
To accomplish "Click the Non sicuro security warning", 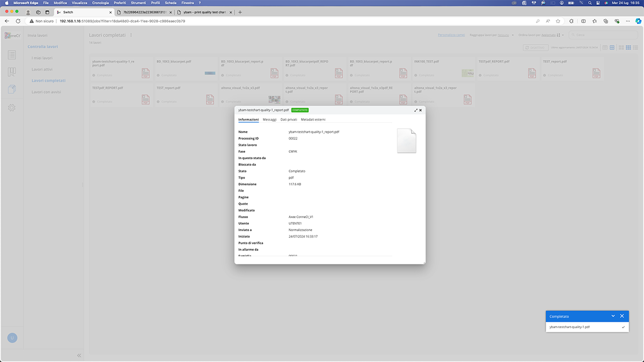I will [x=43, y=21].
